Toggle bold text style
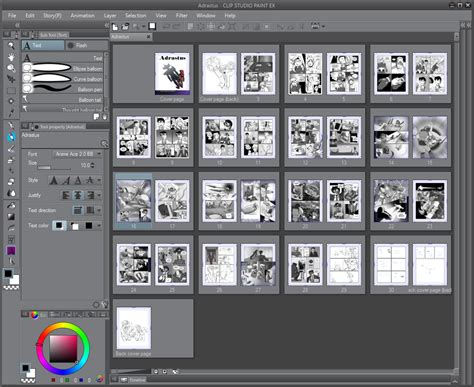The image size is (474, 387). coord(54,180)
